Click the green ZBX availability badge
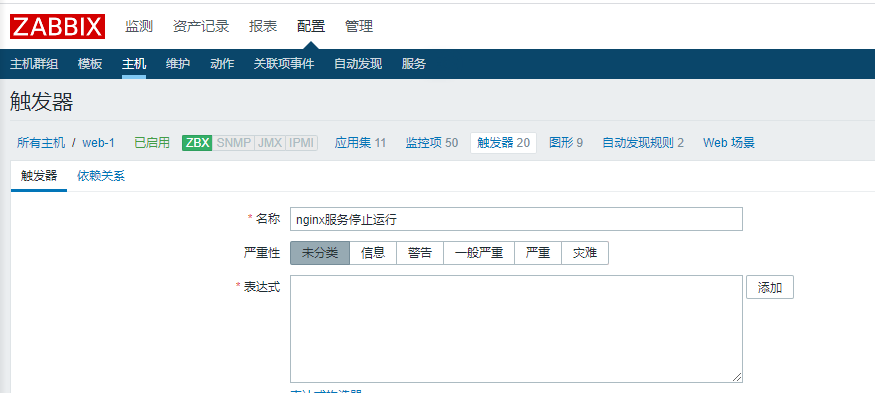The height and width of the screenshot is (393, 875). click(x=197, y=143)
